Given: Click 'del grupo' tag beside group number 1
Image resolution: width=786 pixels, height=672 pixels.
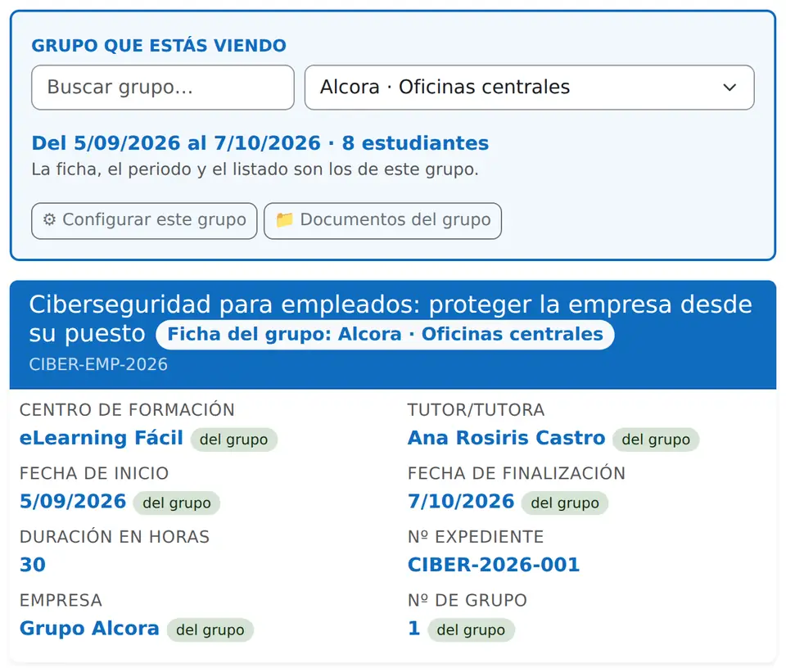Looking at the screenshot, I should pyautogui.click(x=471, y=630).
